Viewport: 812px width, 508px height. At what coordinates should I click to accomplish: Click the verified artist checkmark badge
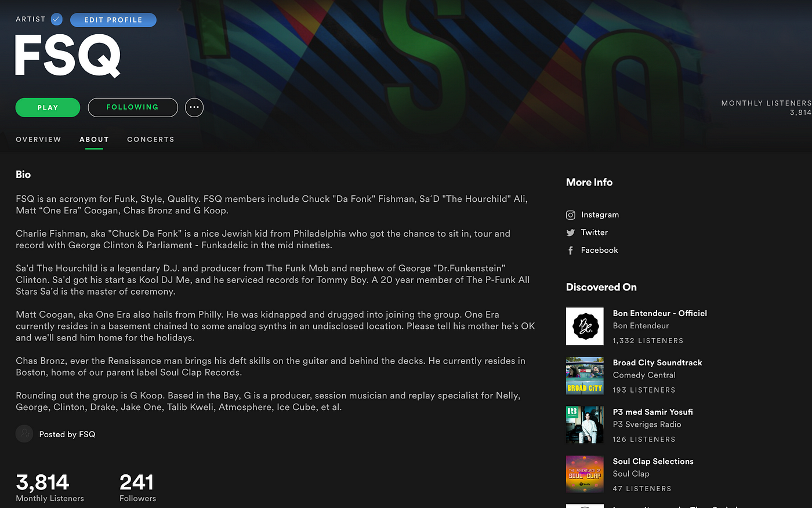[x=56, y=19]
